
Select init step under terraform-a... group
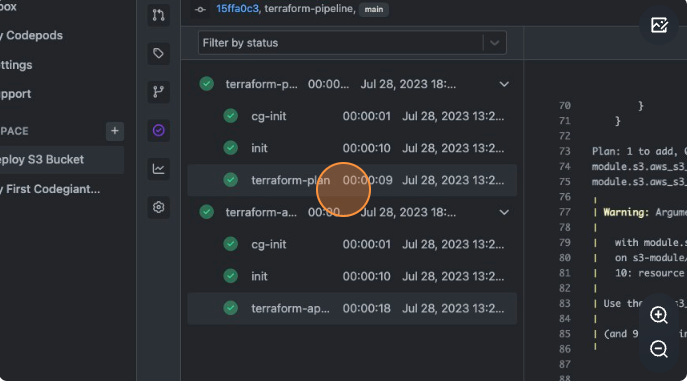click(x=352, y=276)
